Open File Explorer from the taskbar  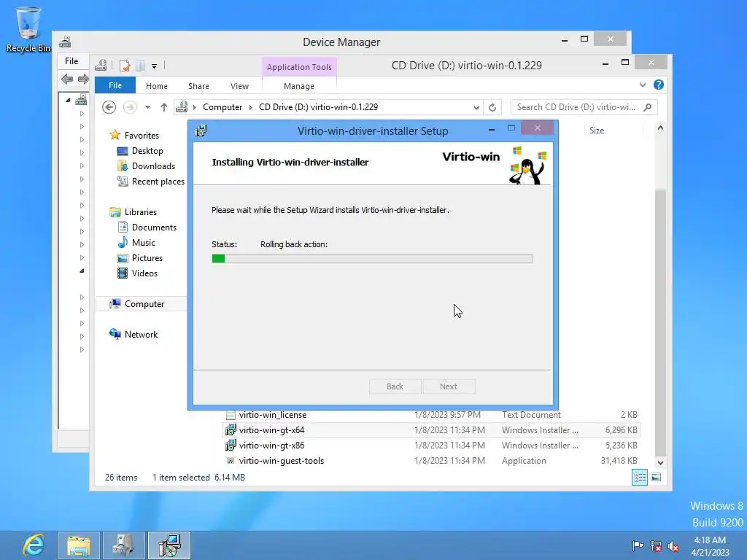79,545
